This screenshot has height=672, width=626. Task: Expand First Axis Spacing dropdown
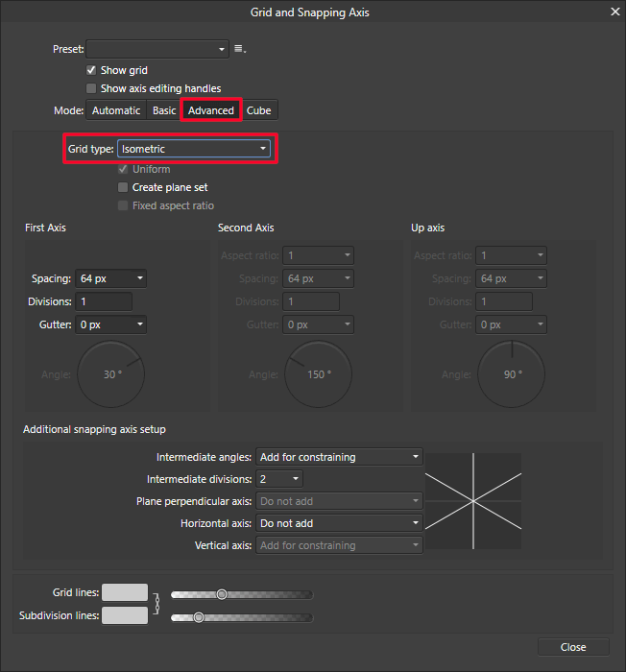tap(111, 278)
